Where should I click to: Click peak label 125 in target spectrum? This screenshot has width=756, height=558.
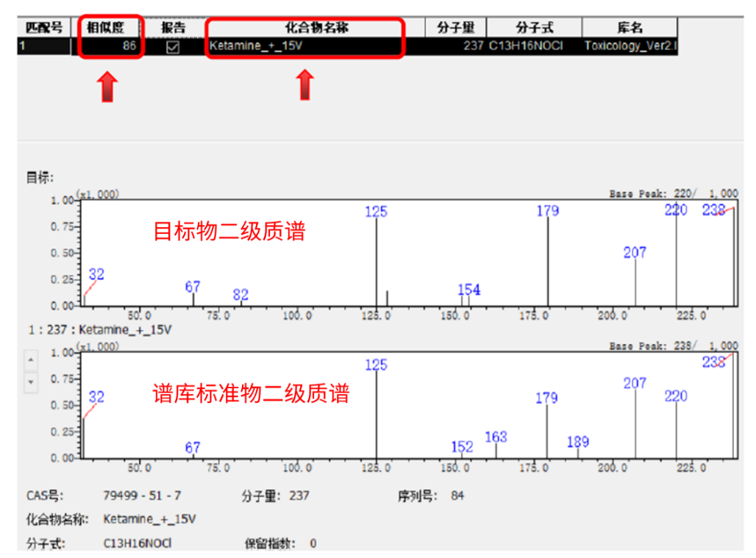point(376,212)
